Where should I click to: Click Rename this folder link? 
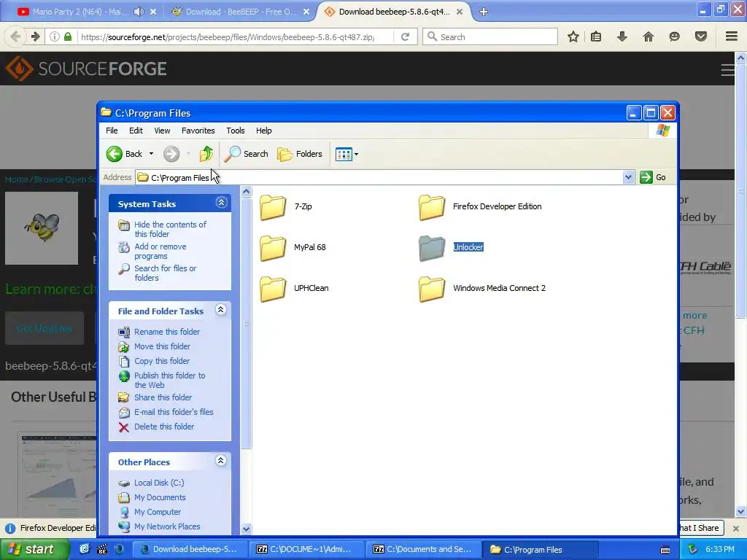pos(167,332)
